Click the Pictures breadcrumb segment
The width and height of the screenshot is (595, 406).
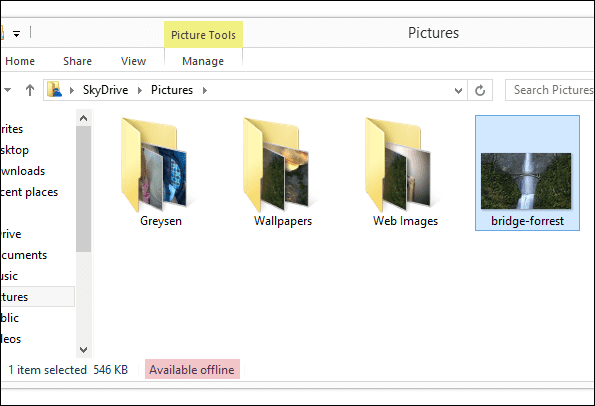[172, 90]
